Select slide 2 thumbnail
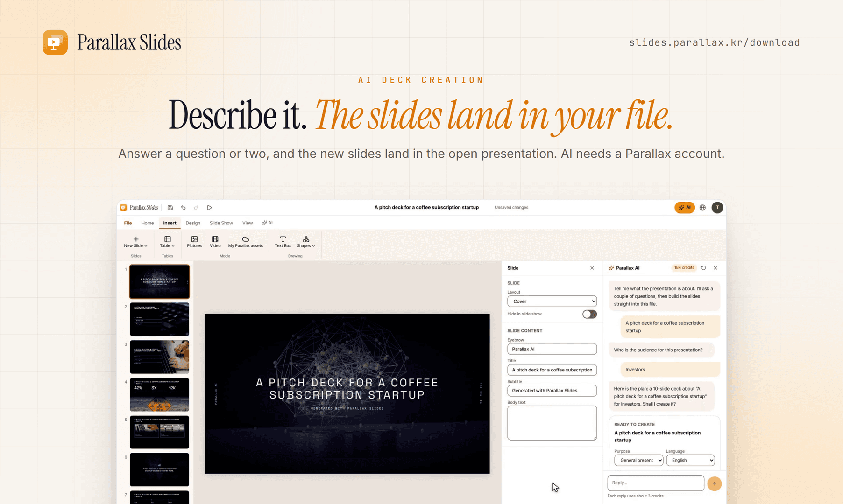Screen dimensions: 843x504 pyautogui.click(x=159, y=319)
